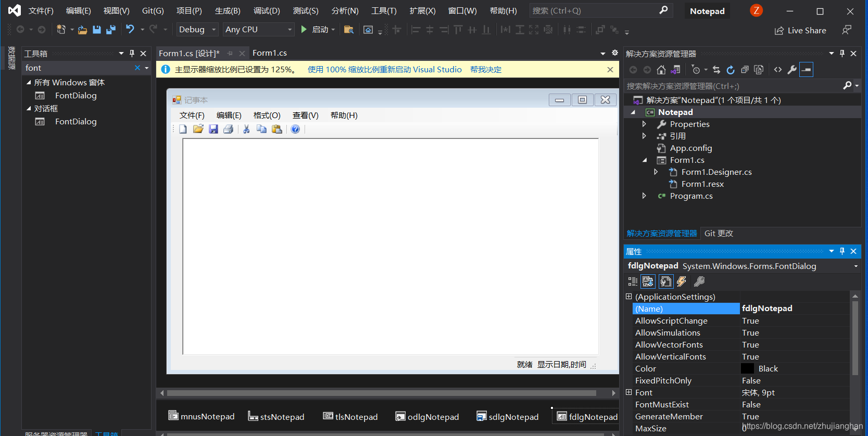Open the 调试(D) menu
This screenshot has width=868, height=436.
coord(267,10)
